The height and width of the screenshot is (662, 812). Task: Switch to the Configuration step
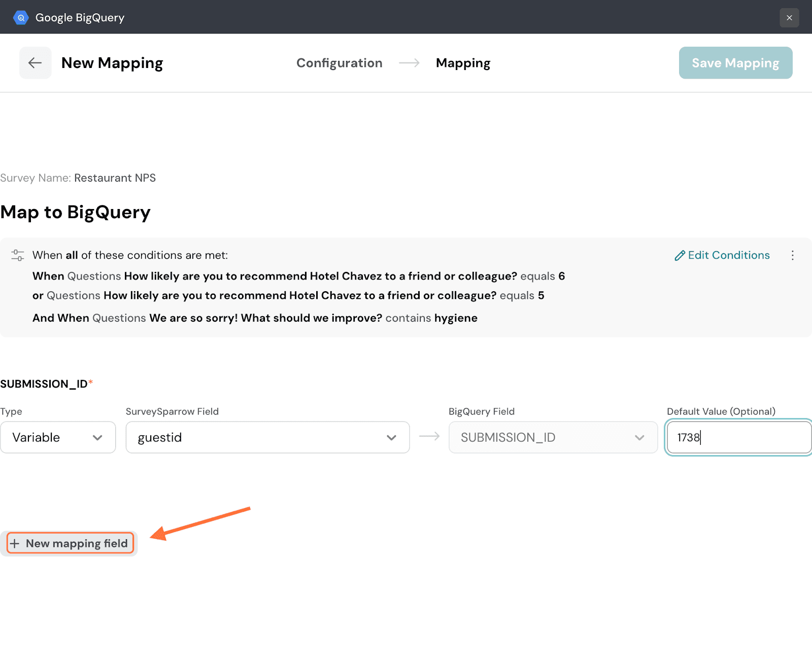[339, 63]
